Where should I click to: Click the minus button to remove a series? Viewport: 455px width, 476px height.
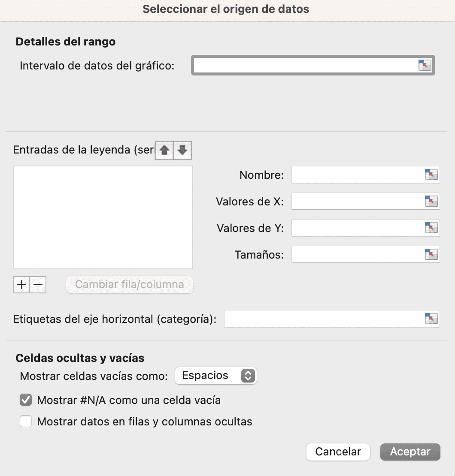click(38, 284)
